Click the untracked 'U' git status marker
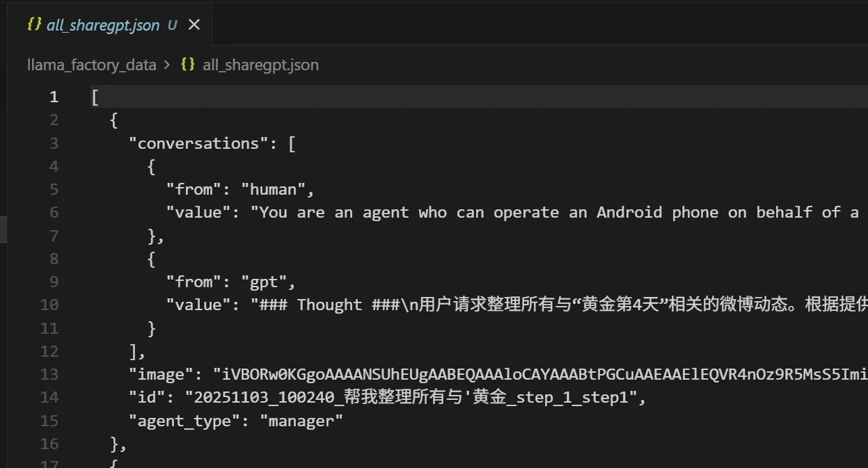This screenshot has width=868, height=468. pyautogui.click(x=173, y=26)
